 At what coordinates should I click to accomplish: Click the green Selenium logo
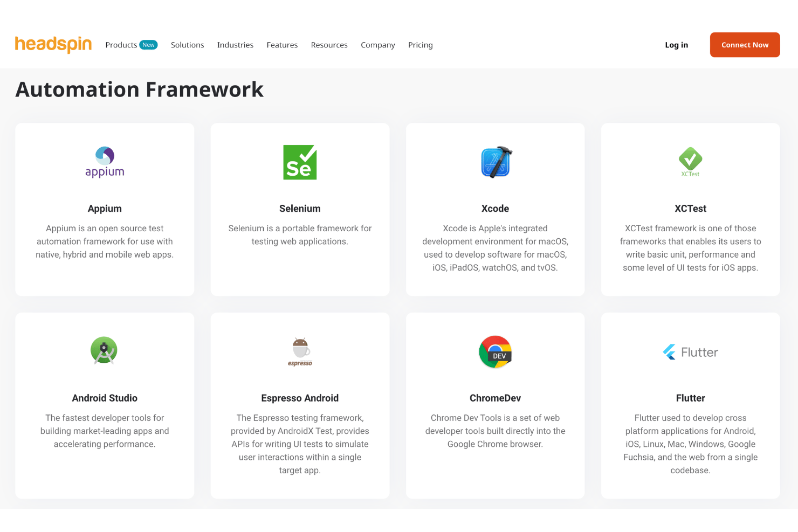pyautogui.click(x=300, y=162)
